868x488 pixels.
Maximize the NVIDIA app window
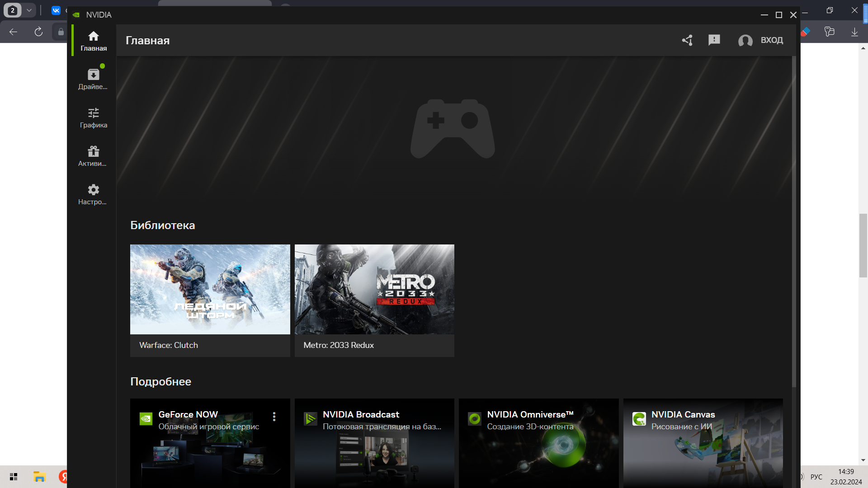[x=779, y=15]
